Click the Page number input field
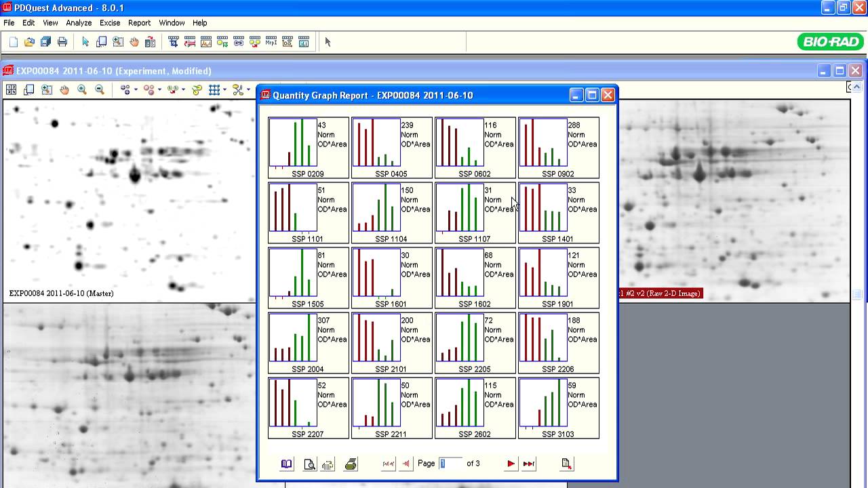The width and height of the screenshot is (868, 488). tap(450, 464)
